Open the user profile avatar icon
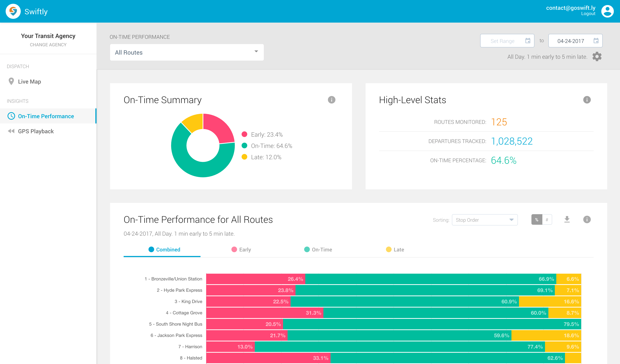 [607, 11]
